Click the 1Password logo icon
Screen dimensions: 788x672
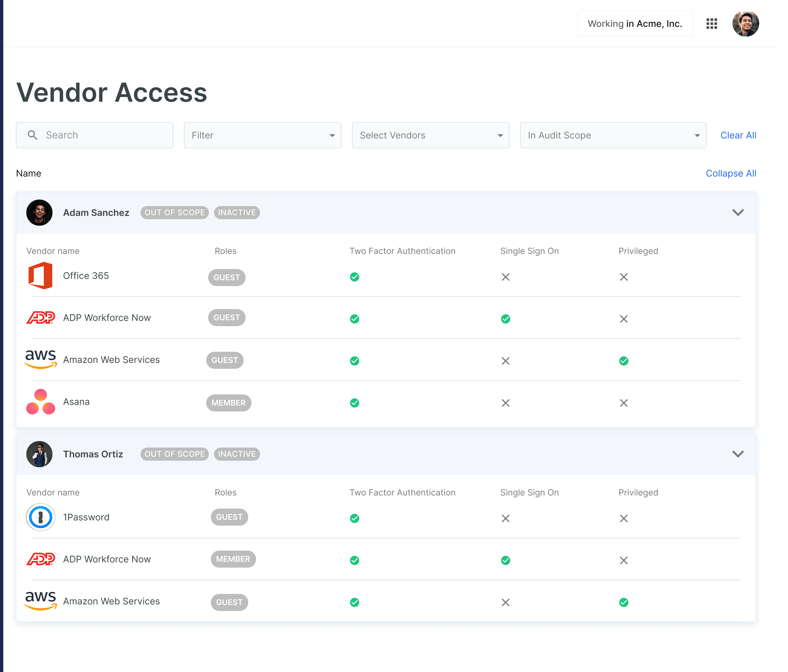pyautogui.click(x=41, y=517)
